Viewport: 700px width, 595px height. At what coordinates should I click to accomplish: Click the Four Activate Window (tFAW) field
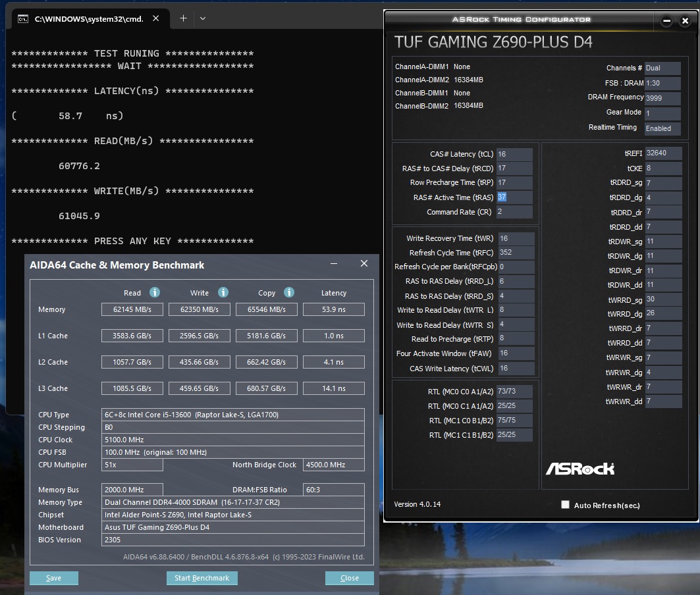[516, 353]
